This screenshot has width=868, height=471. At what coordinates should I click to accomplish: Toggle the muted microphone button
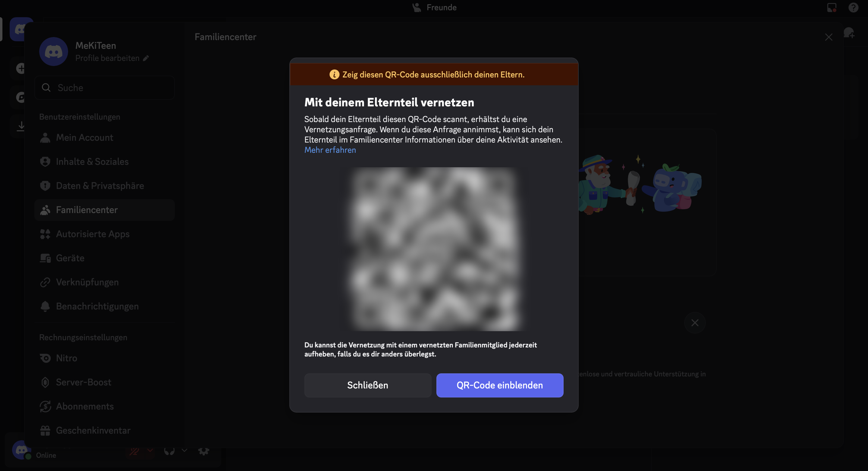[x=134, y=451]
